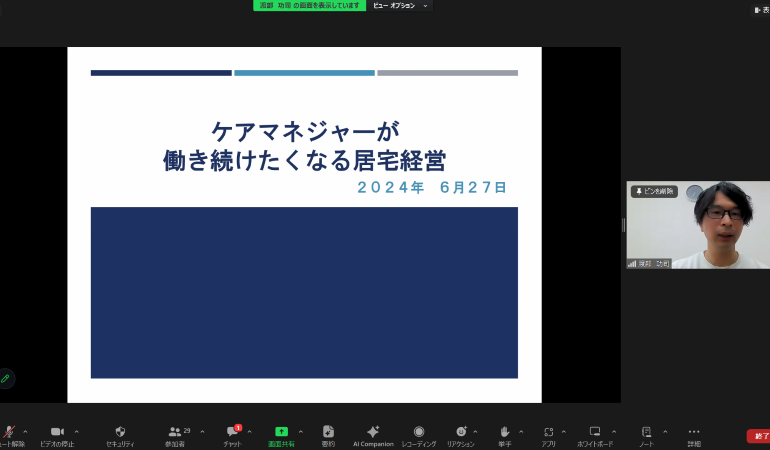Open the More (詳細) three-dots menu
The height and width of the screenshot is (450, 770).
pyautogui.click(x=694, y=432)
